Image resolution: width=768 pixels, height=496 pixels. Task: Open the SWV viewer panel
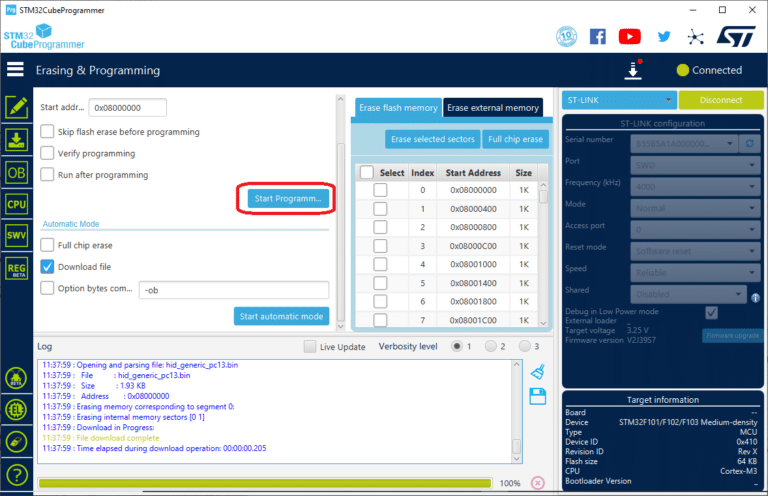(x=16, y=236)
